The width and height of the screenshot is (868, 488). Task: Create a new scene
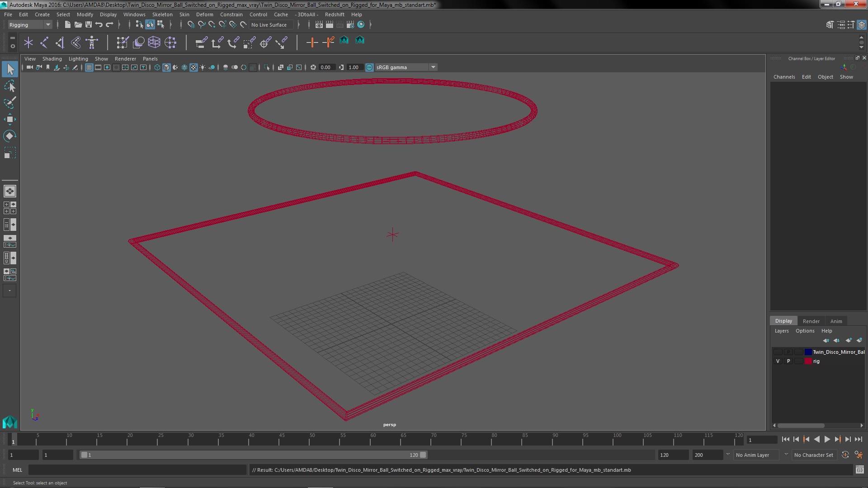pos(67,25)
